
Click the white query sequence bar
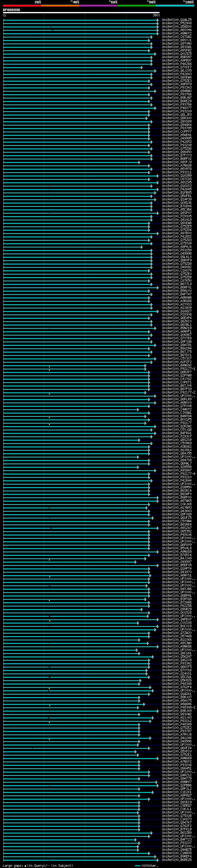81,13
